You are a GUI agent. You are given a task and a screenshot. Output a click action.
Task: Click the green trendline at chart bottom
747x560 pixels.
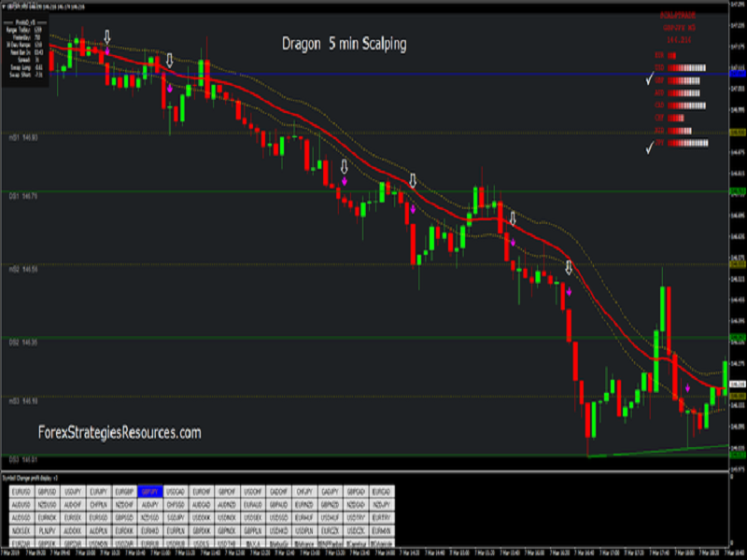click(657, 452)
